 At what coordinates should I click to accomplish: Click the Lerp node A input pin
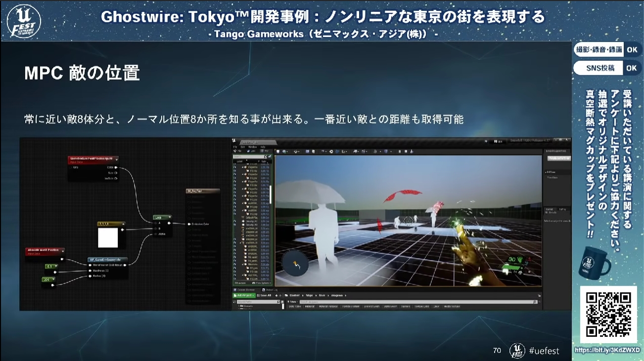coord(155,223)
